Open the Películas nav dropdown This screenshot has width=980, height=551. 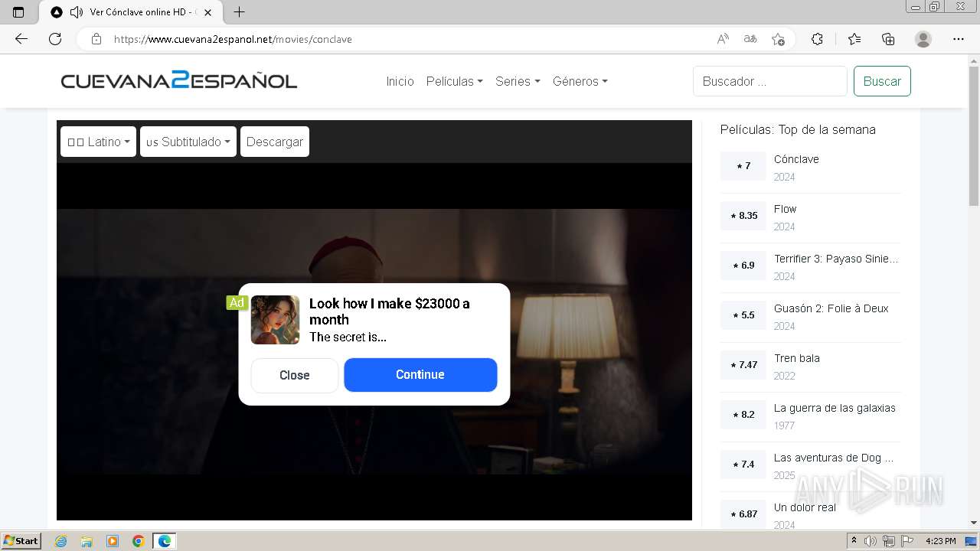pos(455,81)
